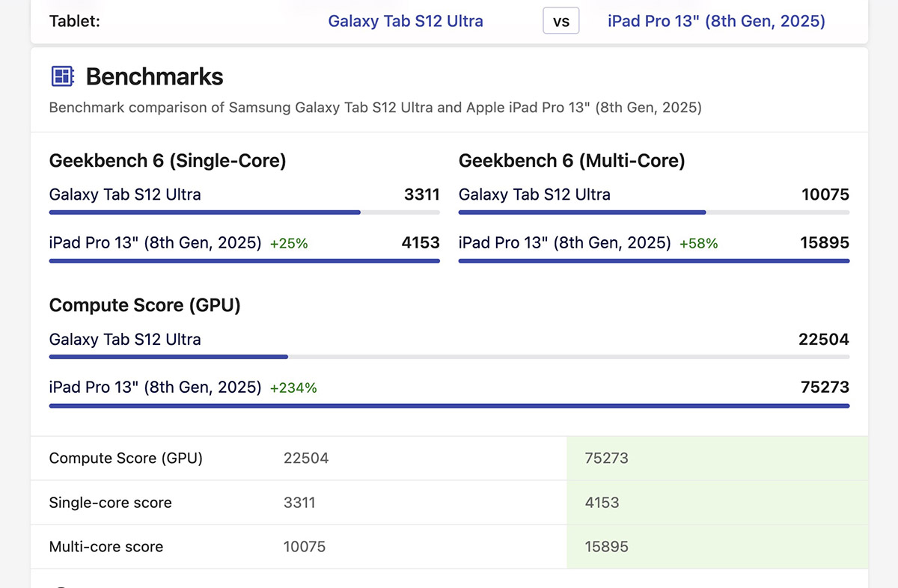Screen dimensions: 898x588
Task: Open iPad Pro 13" (8th Gen, 2025) link
Action: click(x=716, y=21)
